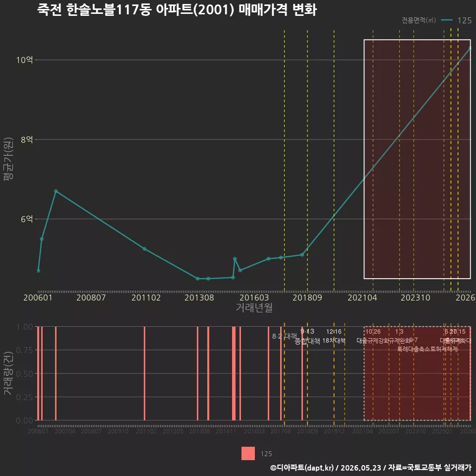
Task: Click 202501 on the volume chart x-axis
Action: 442,431
